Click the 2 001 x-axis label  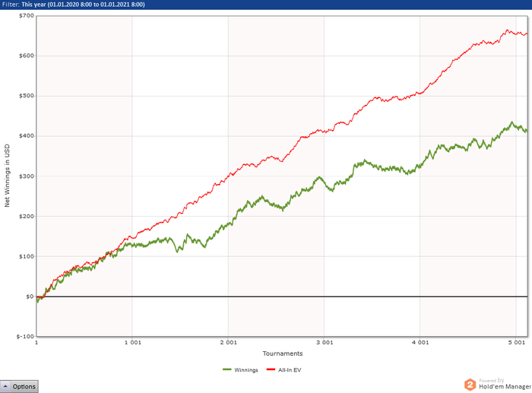tap(228, 342)
